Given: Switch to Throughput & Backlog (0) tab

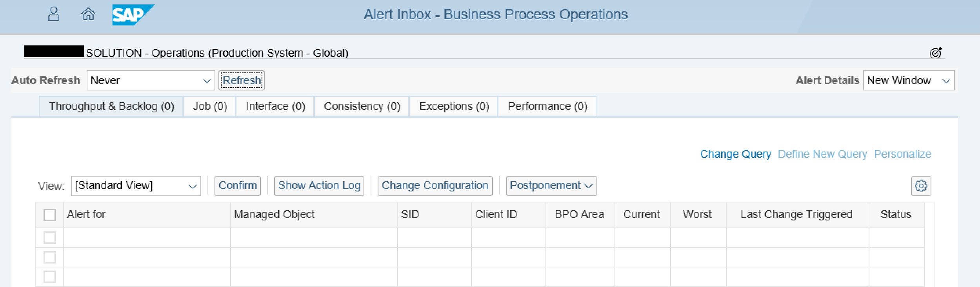Looking at the screenshot, I should (x=111, y=106).
